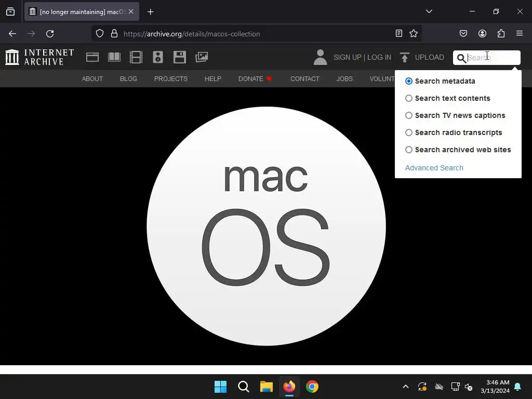Click the muted volume tray icon
532x399 pixels.
469,387
